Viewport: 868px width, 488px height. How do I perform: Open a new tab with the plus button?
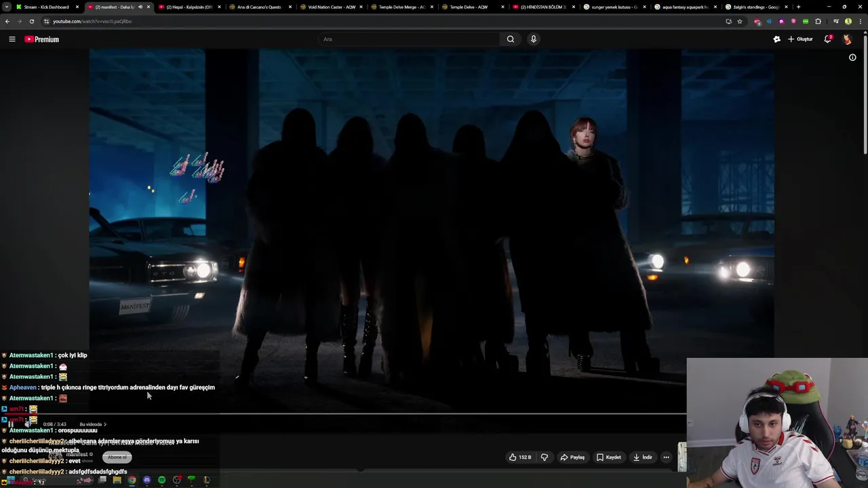tap(798, 7)
